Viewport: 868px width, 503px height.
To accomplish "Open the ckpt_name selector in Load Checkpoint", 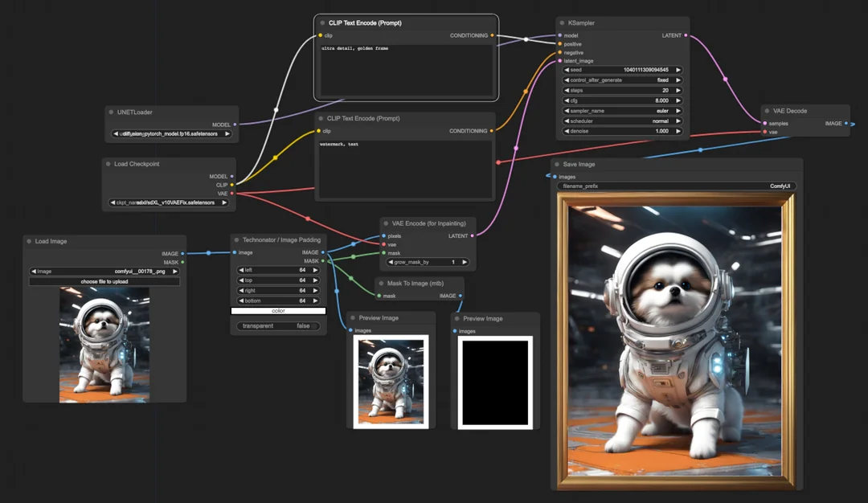I will [x=169, y=203].
